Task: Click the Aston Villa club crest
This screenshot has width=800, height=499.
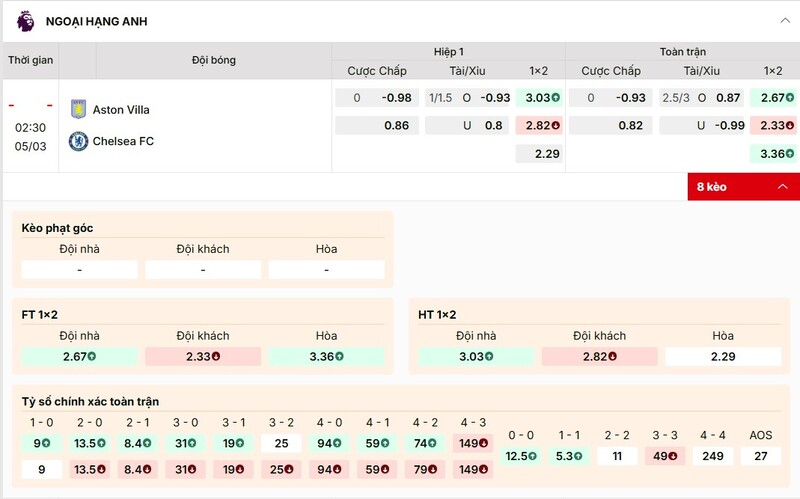Action: coord(78,109)
